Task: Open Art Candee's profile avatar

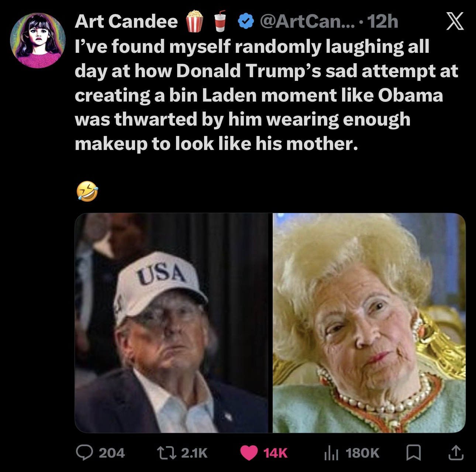Action: pos(38,41)
